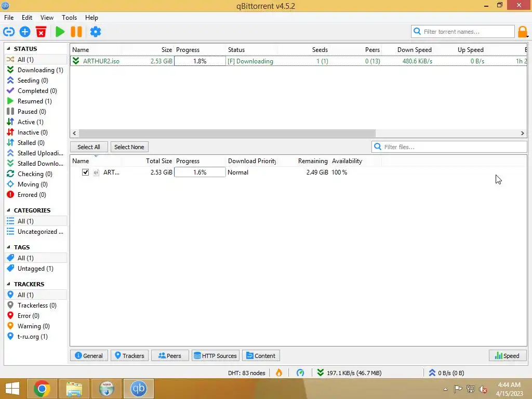Select Downloading (1) status filter
The width and height of the screenshot is (532, 399).
pyautogui.click(x=36, y=70)
